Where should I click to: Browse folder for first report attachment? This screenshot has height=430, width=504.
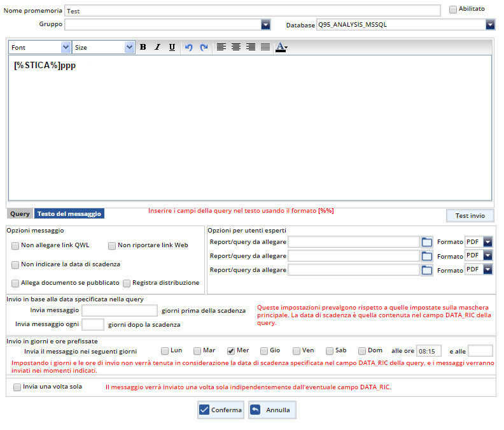427,242
